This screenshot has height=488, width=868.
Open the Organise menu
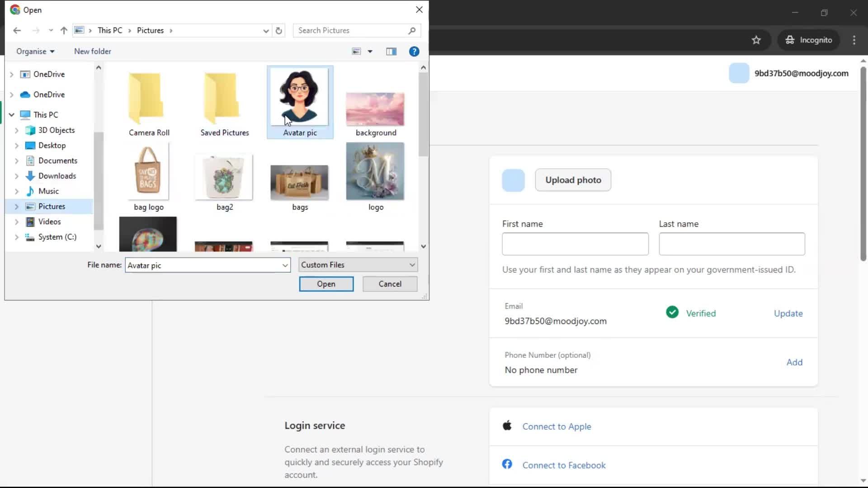tap(35, 52)
